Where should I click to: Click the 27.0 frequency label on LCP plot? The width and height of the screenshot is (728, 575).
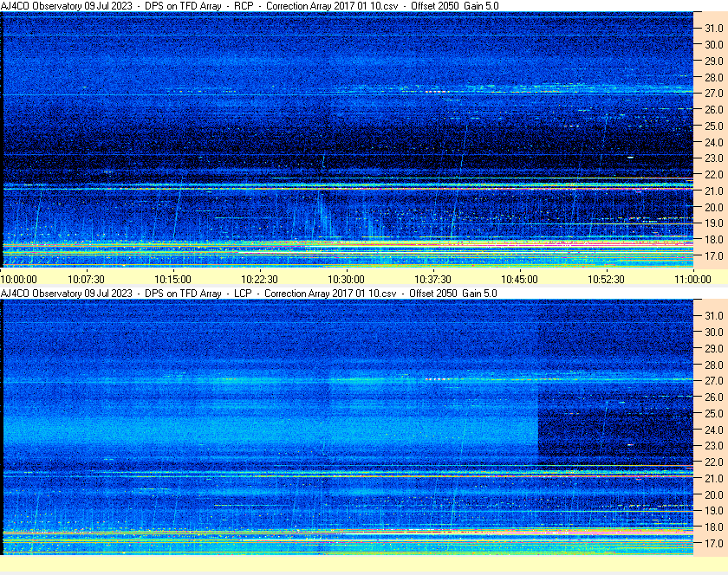(714, 380)
